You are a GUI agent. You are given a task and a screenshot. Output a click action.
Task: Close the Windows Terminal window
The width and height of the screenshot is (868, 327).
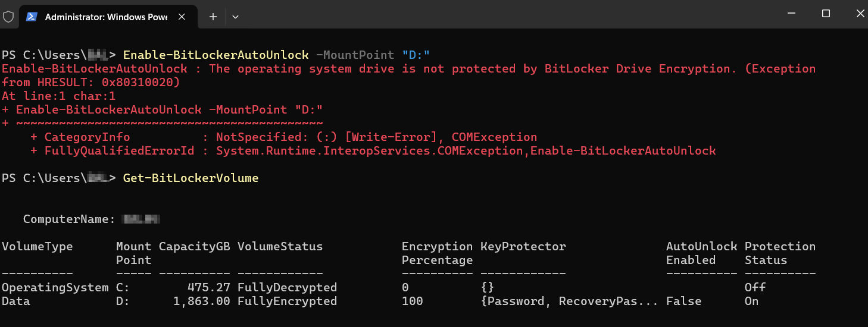coord(857,14)
